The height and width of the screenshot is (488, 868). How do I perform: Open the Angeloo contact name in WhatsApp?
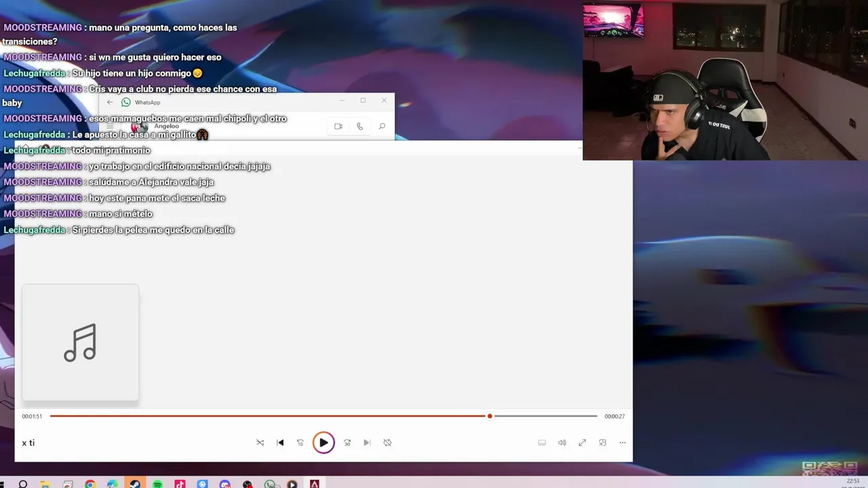coord(166,126)
